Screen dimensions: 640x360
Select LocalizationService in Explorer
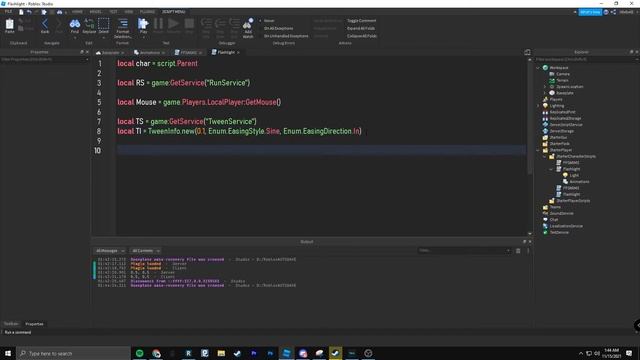coord(566,226)
